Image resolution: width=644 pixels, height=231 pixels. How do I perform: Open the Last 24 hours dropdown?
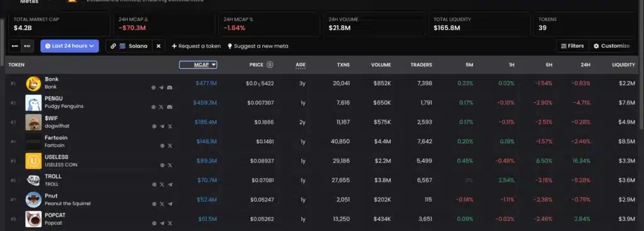[x=70, y=46]
